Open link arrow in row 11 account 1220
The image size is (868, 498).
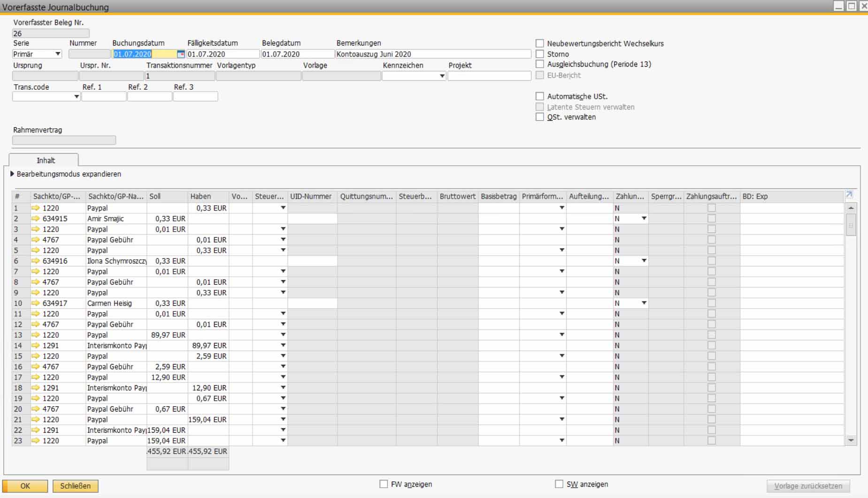point(36,314)
